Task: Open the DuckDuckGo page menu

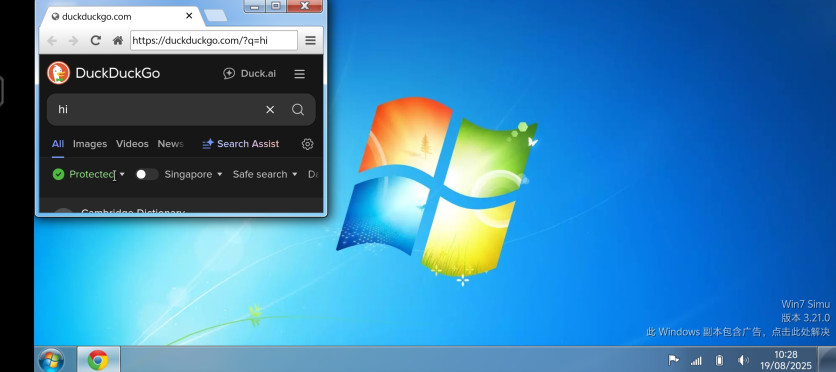Action: (x=300, y=74)
